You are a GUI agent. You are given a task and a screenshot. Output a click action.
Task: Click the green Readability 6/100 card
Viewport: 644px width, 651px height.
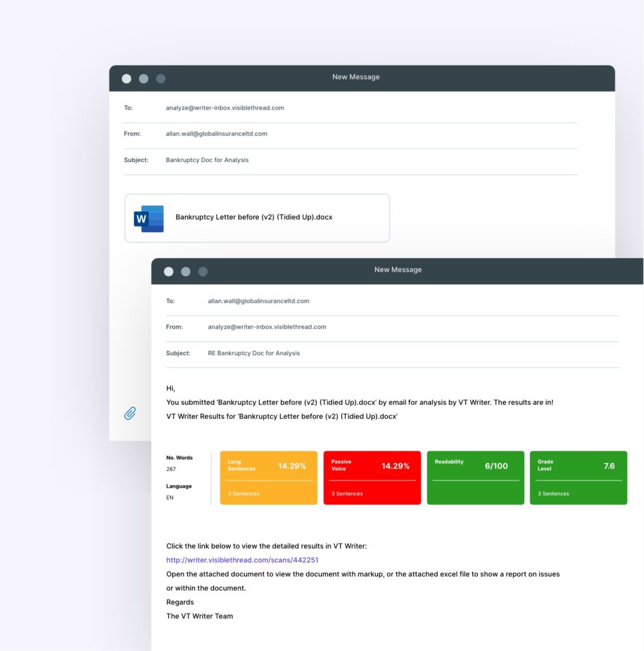tap(475, 477)
